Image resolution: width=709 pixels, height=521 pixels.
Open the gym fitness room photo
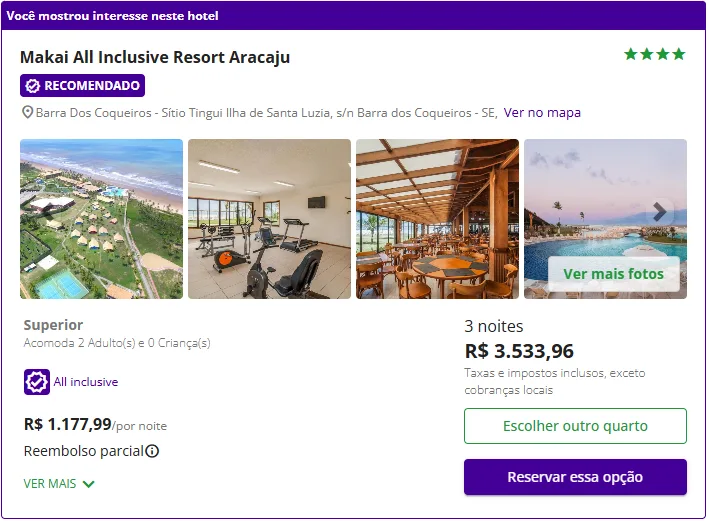point(269,218)
